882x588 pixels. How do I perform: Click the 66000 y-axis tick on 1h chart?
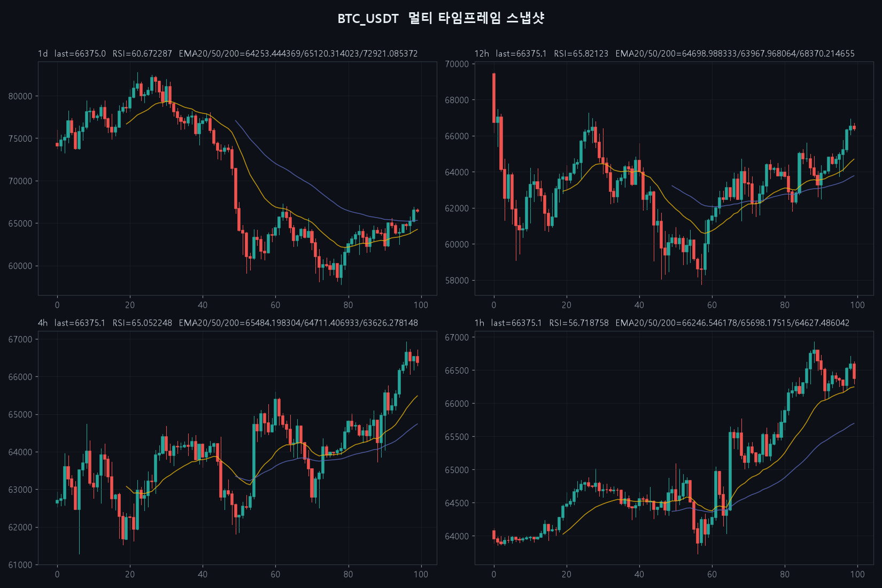pyautogui.click(x=457, y=404)
